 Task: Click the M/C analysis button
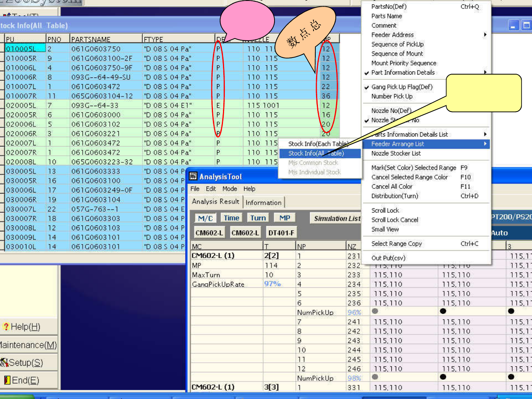tap(205, 218)
